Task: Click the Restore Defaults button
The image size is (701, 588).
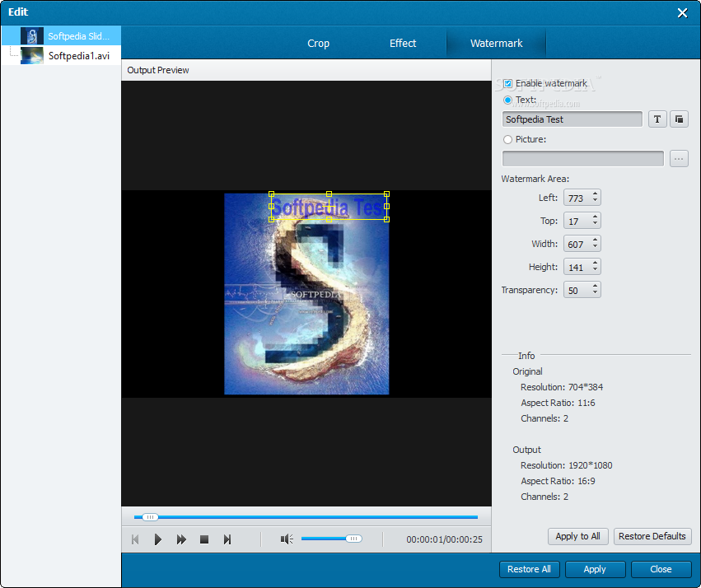Action: 652,536
